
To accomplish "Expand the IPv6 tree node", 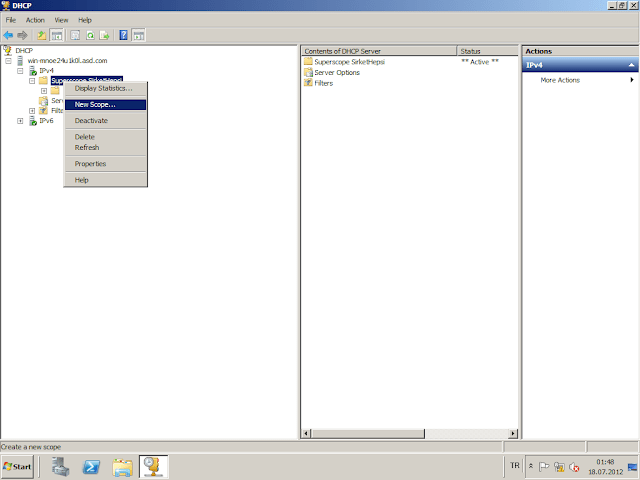I will click(x=20, y=120).
